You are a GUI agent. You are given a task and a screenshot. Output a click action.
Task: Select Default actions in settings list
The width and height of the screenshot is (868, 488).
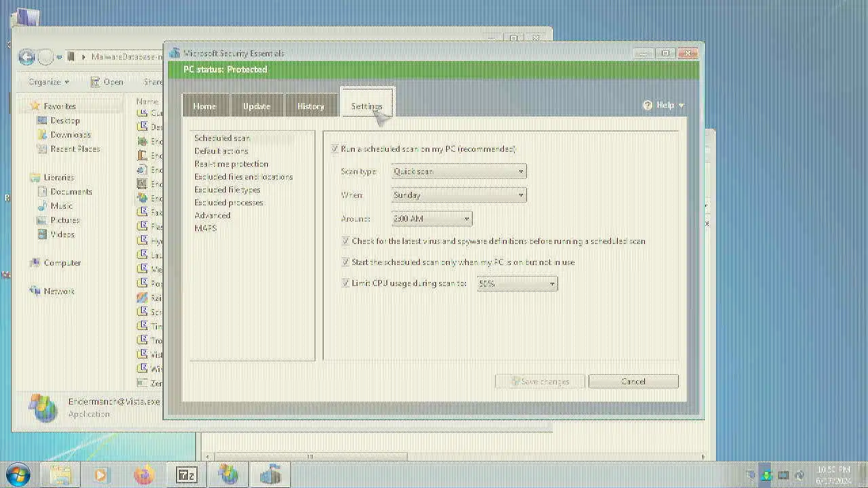pos(221,151)
